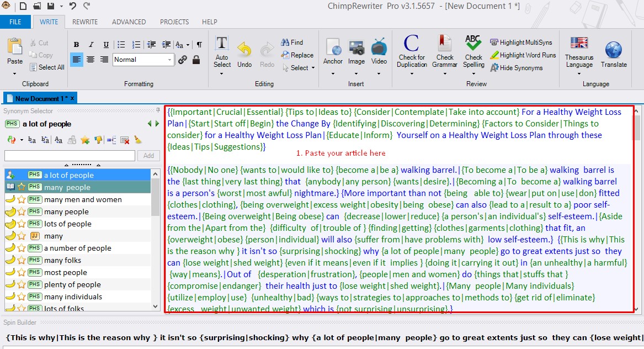Click Hide Synonyms
The image size is (644, 349).
[x=517, y=68]
